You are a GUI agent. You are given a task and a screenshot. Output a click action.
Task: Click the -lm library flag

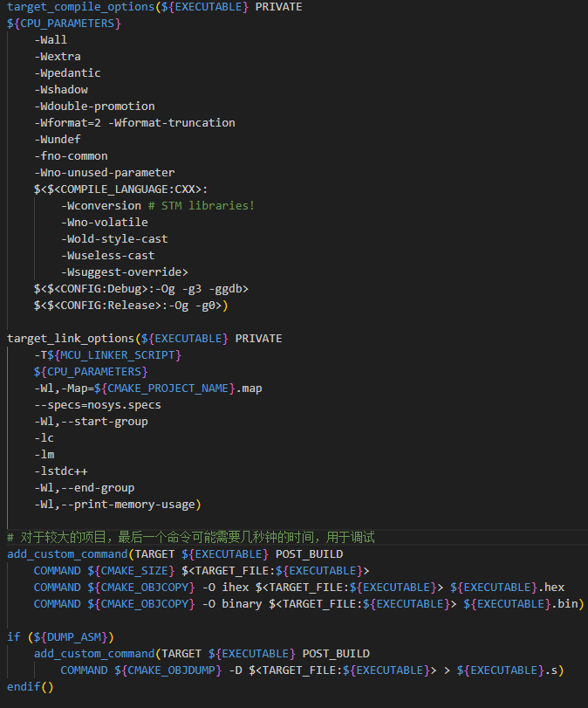click(44, 455)
